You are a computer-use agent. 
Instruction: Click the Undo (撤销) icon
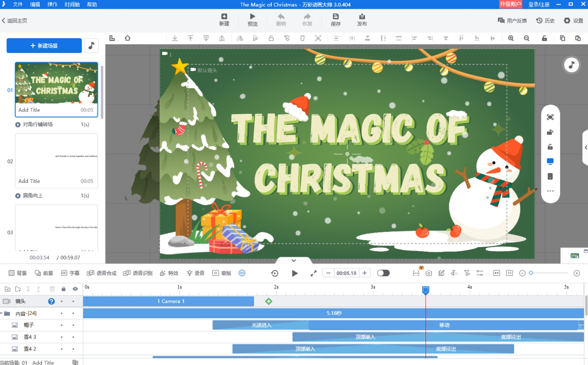pyautogui.click(x=281, y=20)
